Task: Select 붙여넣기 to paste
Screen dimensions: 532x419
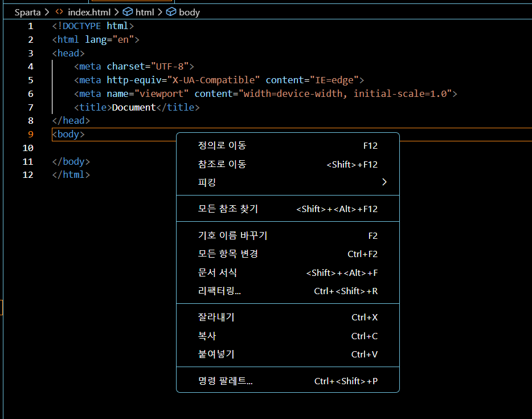Action: pyautogui.click(x=288, y=354)
